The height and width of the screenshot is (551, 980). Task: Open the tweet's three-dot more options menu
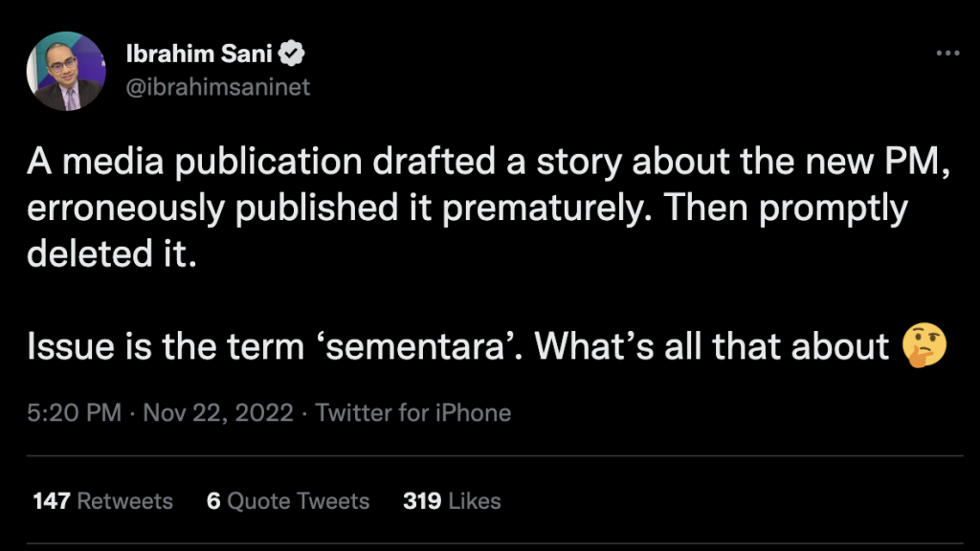point(947,54)
